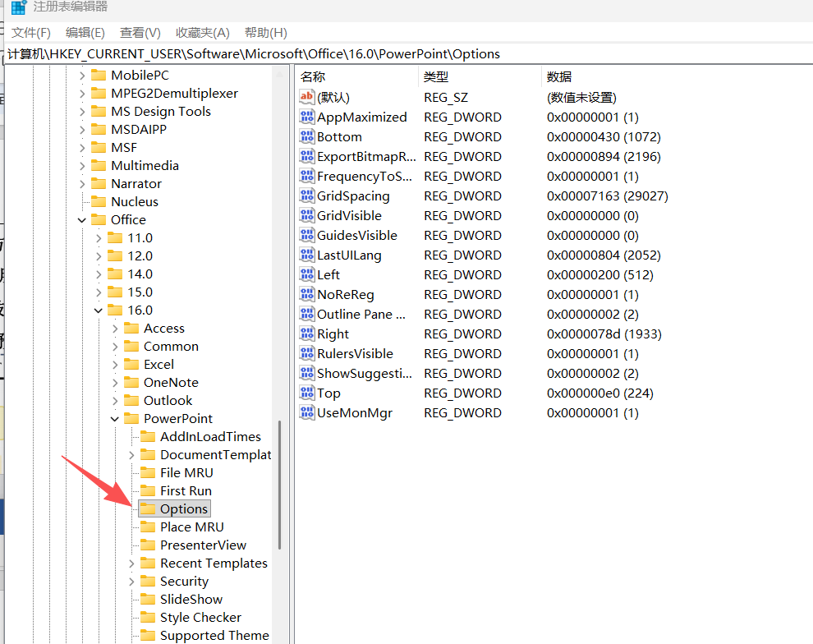The image size is (813, 644).
Task: Click the REG_SZ type cell
Action: [446, 98]
